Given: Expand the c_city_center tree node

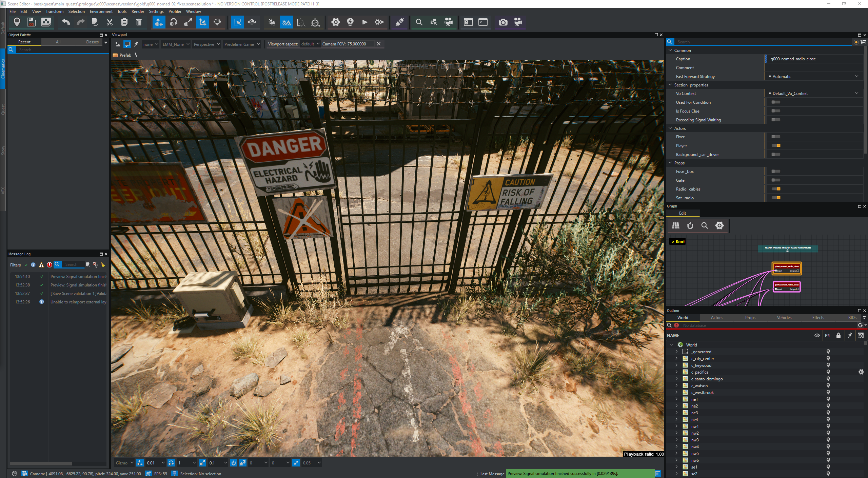Looking at the screenshot, I should tap(676, 358).
